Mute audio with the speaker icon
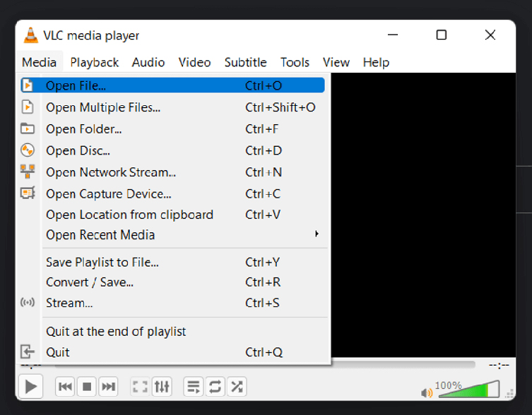The width and height of the screenshot is (532, 415). click(427, 392)
